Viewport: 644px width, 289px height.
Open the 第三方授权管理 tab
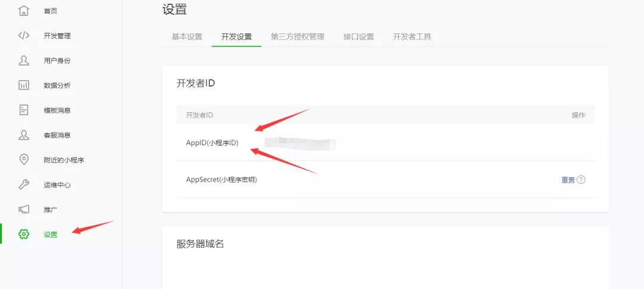(298, 36)
